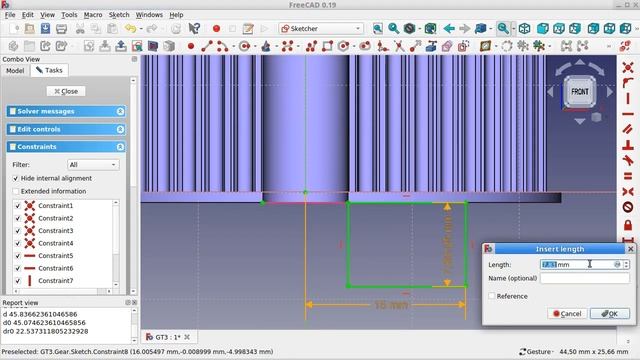This screenshot has width=640, height=360.
Task: Click Cancel in Insert length dialog
Action: (x=567, y=313)
